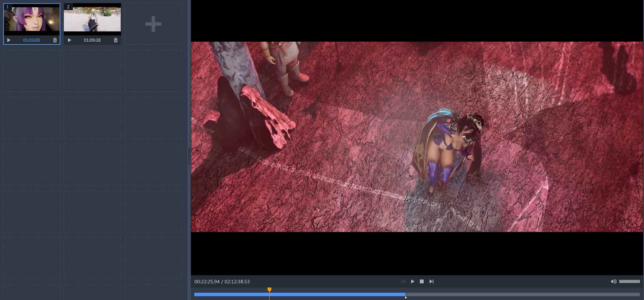Click clip 2 duration 01:09:38
The width and height of the screenshot is (644, 300).
click(x=92, y=40)
